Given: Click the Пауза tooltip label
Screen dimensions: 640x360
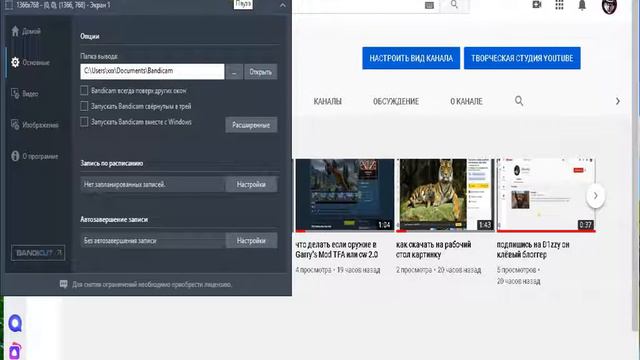Looking at the screenshot, I should (x=243, y=4).
